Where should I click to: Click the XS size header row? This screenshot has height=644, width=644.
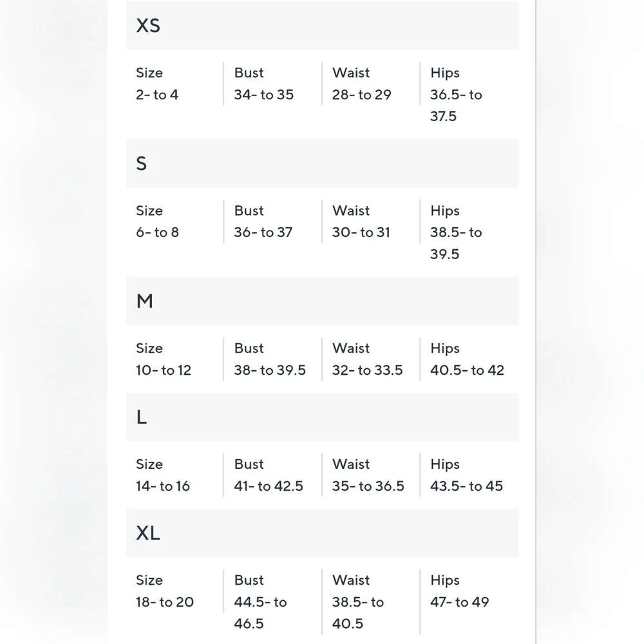(322, 26)
